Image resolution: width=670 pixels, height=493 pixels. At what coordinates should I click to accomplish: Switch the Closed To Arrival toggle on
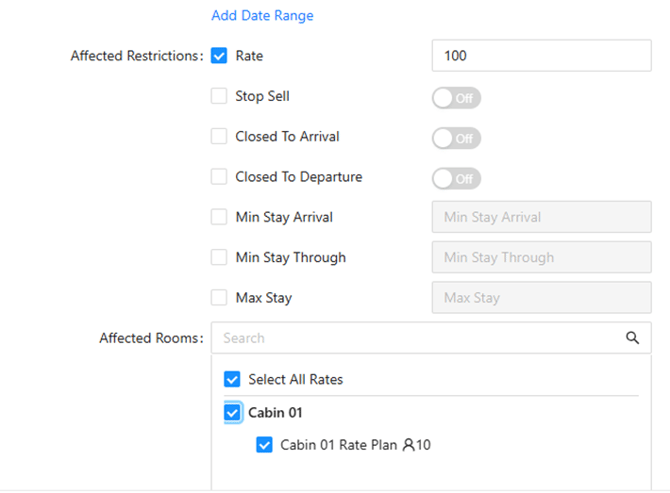point(456,138)
